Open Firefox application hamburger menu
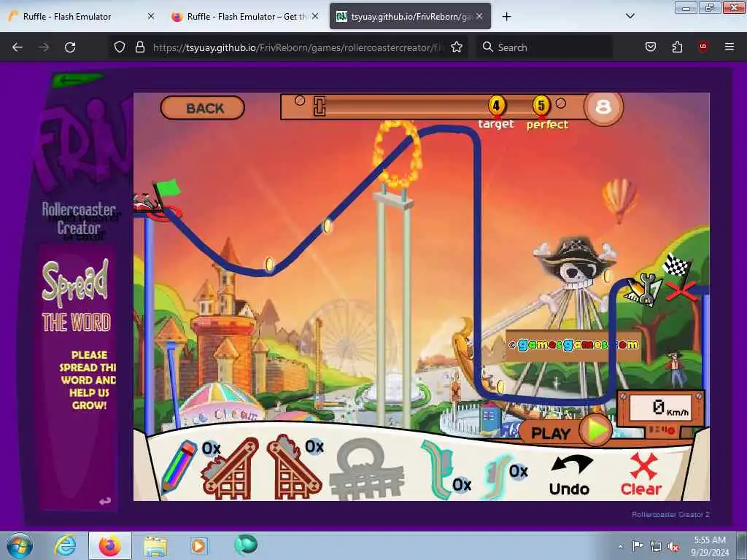The width and height of the screenshot is (747, 560). (x=729, y=47)
